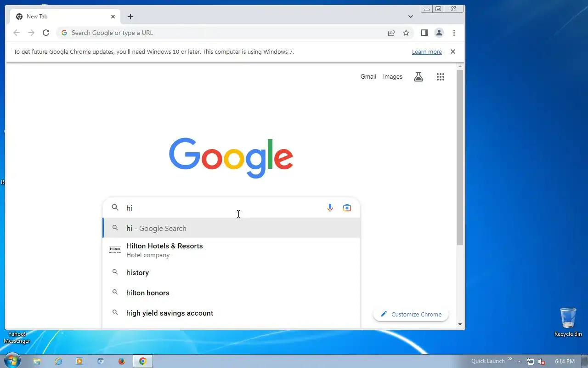Click the Hilton logo thumbnail
Screen dimensions: 588x368
tap(115, 250)
